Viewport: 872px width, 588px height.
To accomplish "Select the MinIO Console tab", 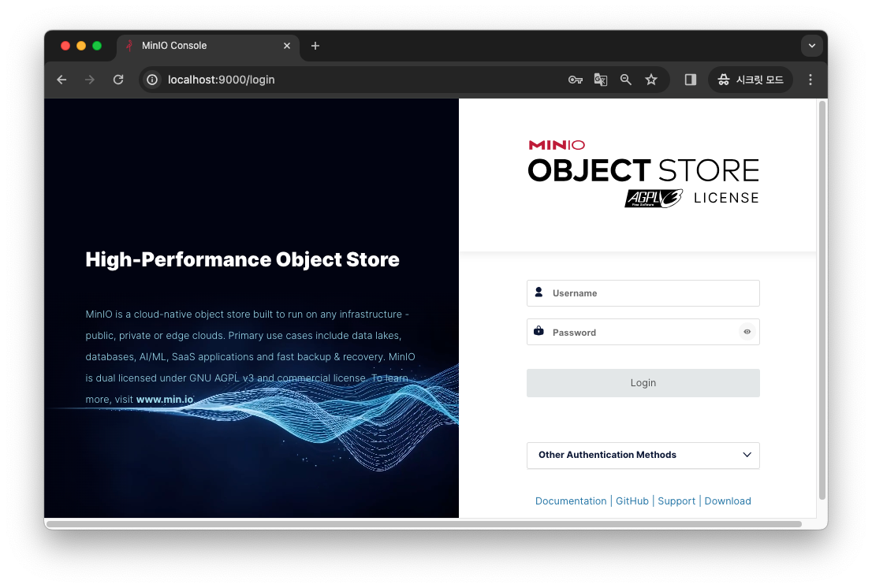I will click(209, 46).
